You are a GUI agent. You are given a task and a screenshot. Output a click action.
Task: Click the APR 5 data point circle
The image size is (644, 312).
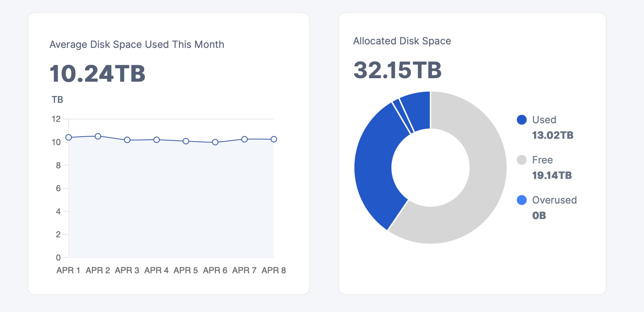(186, 141)
